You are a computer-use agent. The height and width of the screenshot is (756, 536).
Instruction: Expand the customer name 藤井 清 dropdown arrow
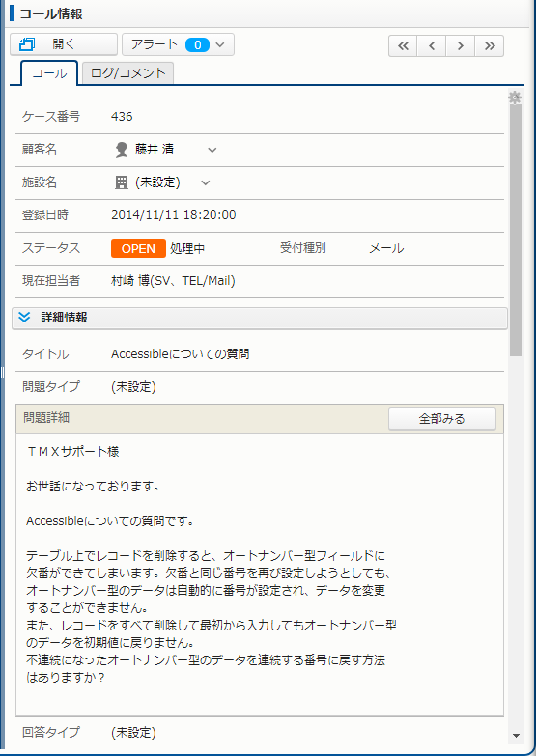coord(212,150)
